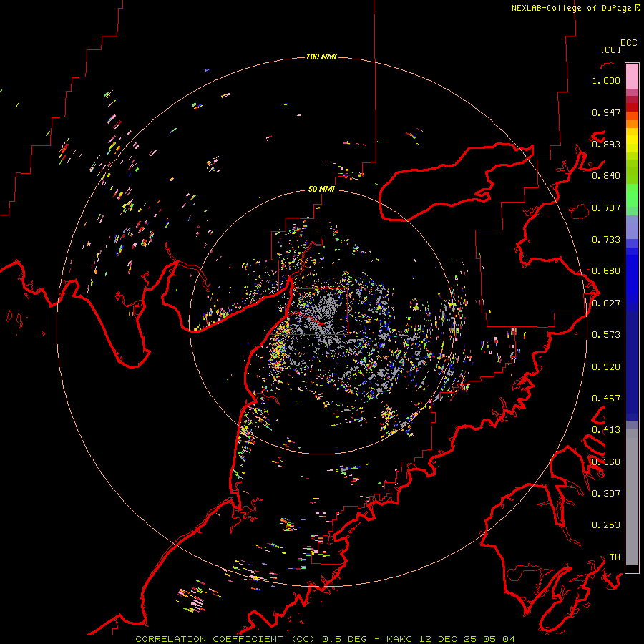
Task: Click the 0.253 value on the color scale
Action: point(606,525)
